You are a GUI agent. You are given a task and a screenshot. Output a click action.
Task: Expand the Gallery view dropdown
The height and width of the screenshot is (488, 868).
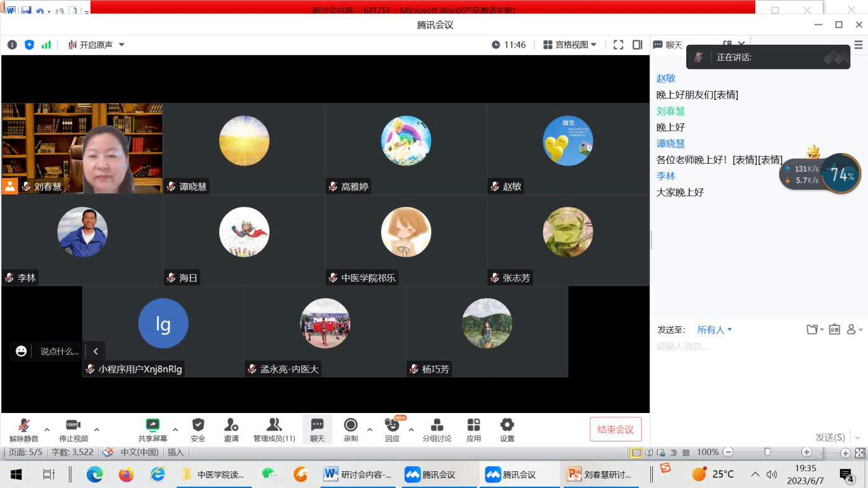pos(570,45)
